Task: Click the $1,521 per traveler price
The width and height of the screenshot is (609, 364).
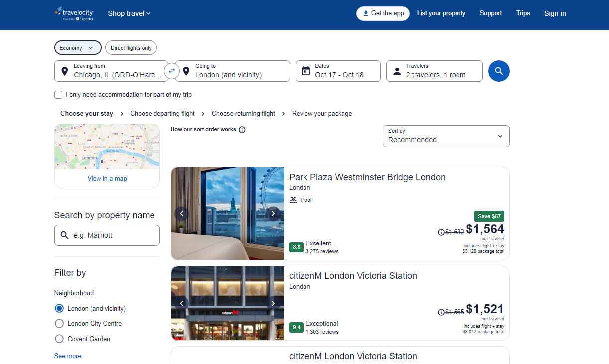Action: (x=485, y=309)
